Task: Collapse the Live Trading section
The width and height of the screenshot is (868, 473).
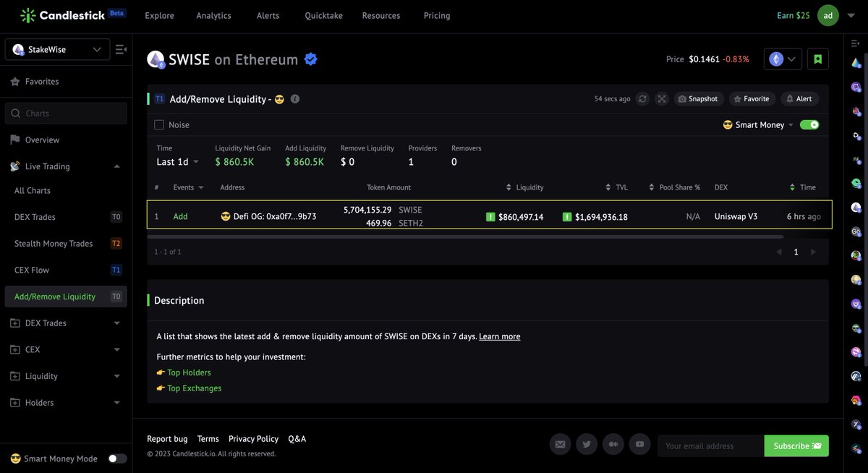Action: 117,166
